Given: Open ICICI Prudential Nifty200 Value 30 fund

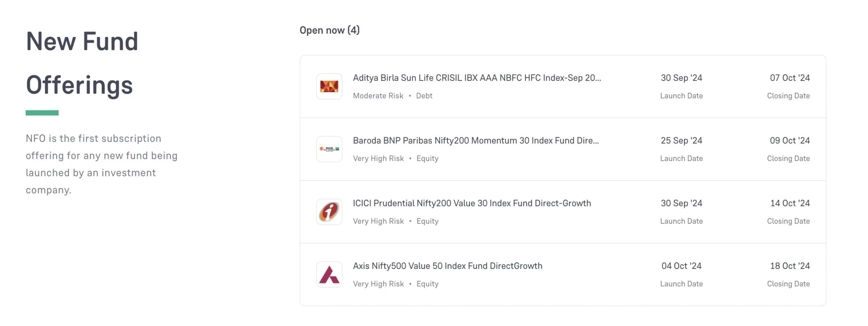Looking at the screenshot, I should coord(472,203).
